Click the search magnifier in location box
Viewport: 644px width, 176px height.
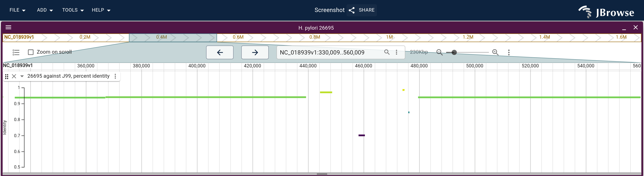(x=387, y=52)
